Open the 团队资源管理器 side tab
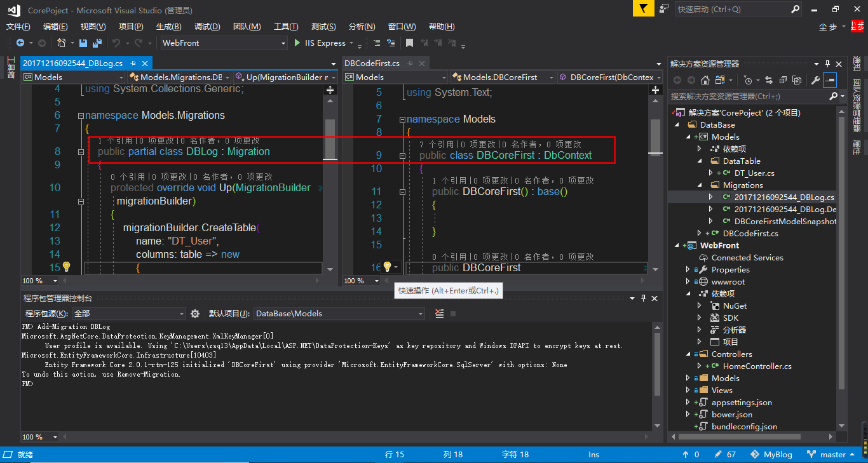This screenshot has width=868, height=463. 857,106
